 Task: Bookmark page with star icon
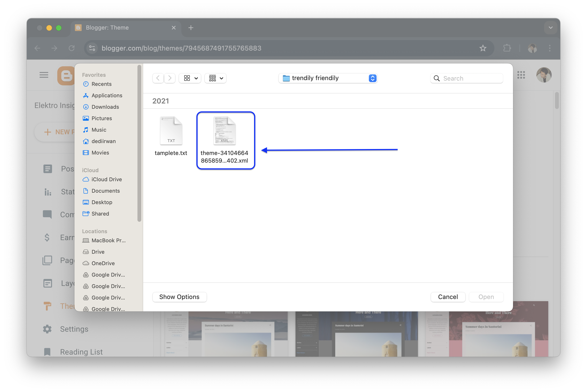coord(483,48)
